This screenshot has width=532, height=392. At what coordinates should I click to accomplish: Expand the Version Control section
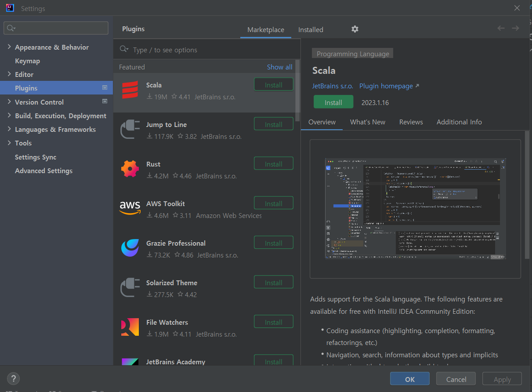[9, 102]
